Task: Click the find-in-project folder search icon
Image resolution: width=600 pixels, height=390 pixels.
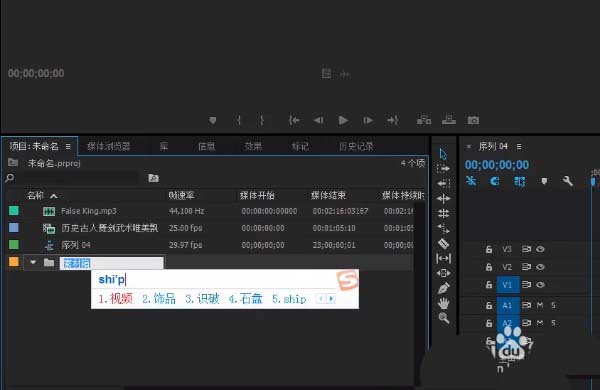Action: coord(153,178)
